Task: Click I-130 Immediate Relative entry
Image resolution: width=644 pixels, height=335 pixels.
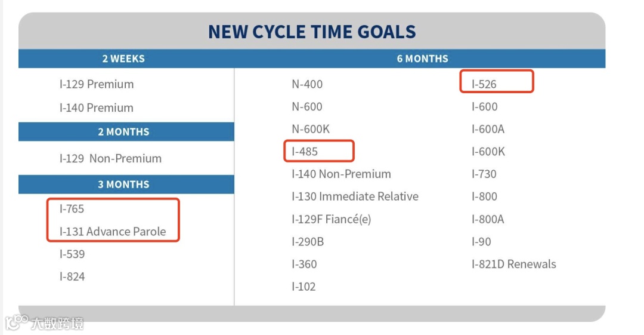Action: 355,196
